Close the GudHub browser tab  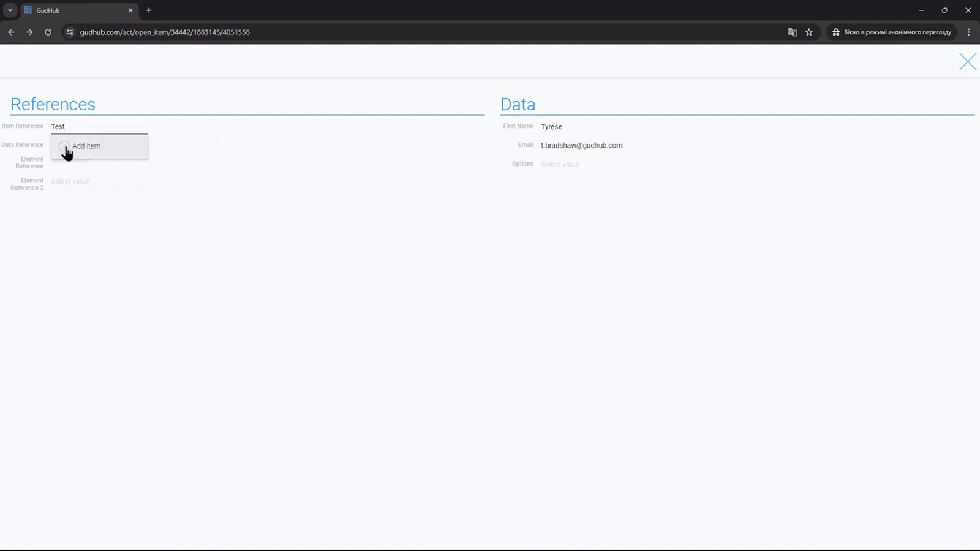130,10
